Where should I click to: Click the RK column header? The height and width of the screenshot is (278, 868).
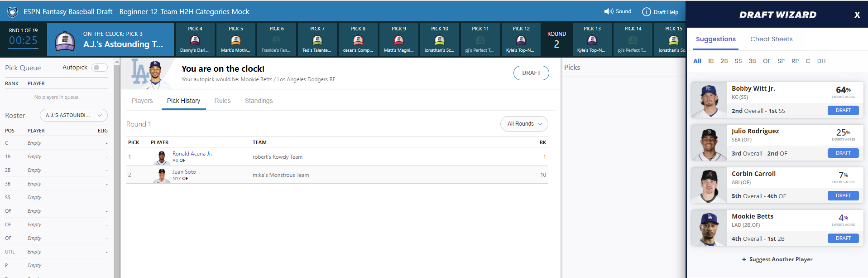coord(542,142)
